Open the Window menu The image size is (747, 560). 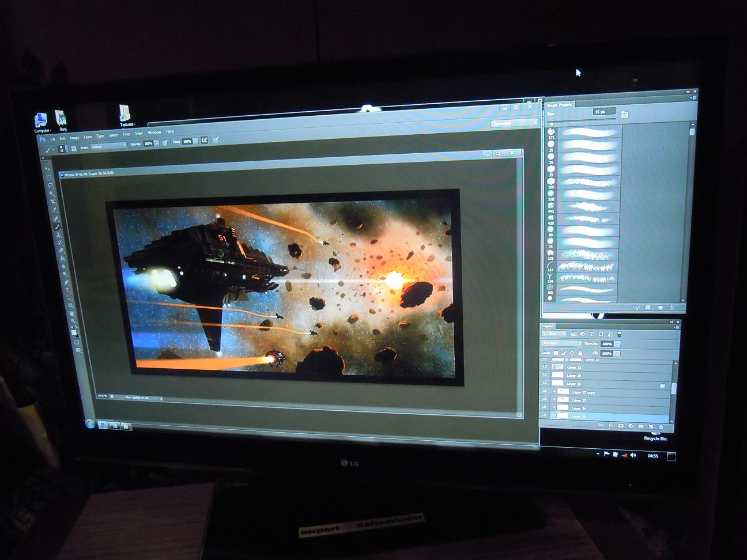pyautogui.click(x=154, y=133)
